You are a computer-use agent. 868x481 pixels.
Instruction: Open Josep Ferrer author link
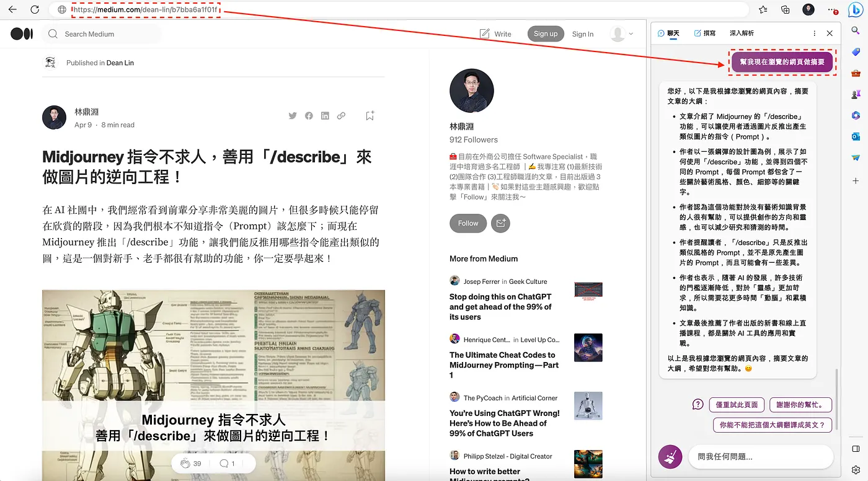click(482, 281)
